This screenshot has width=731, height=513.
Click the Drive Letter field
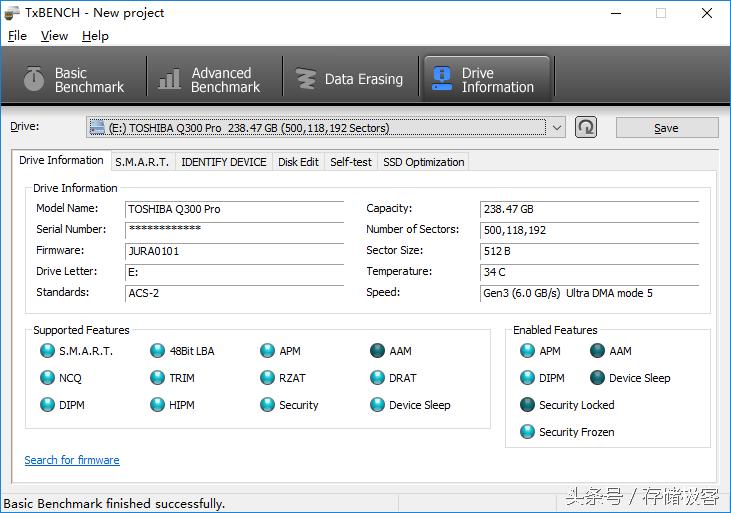(234, 272)
